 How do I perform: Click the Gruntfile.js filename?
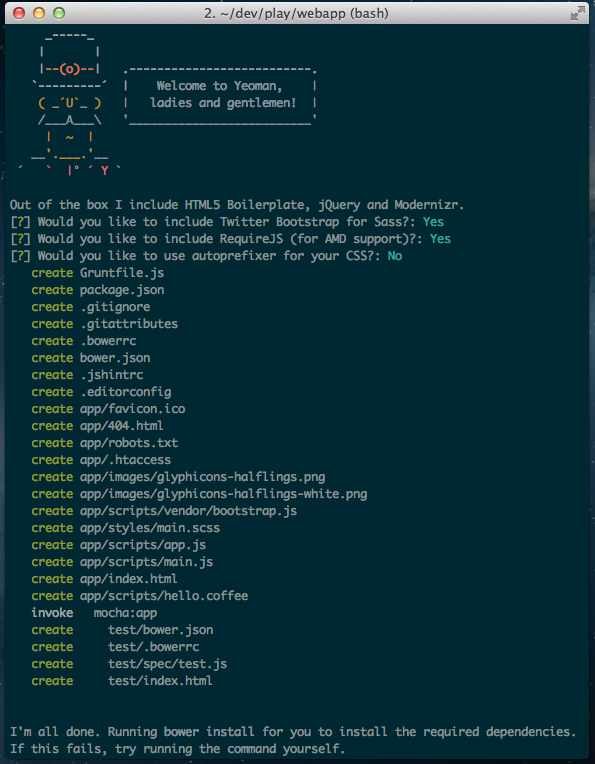tap(122, 273)
